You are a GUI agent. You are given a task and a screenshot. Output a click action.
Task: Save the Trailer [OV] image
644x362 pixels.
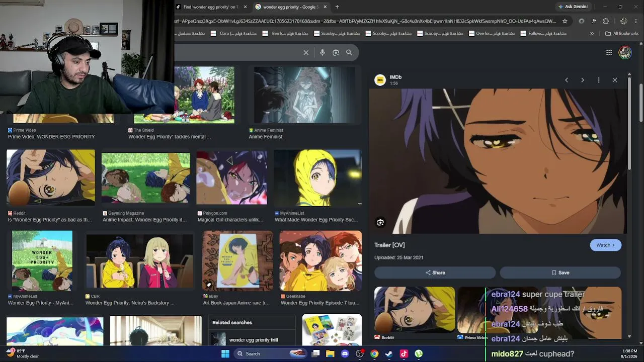[x=560, y=273]
